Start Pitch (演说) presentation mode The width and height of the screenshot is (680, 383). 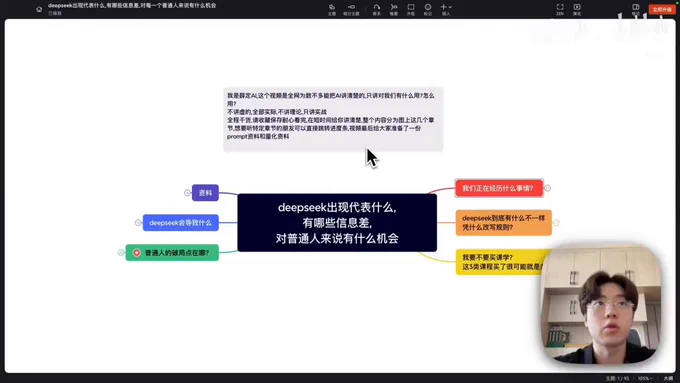(x=577, y=9)
